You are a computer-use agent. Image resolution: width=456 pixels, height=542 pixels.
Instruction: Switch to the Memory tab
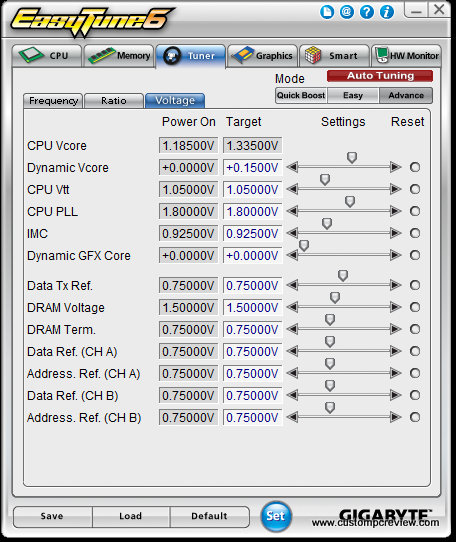click(119, 56)
